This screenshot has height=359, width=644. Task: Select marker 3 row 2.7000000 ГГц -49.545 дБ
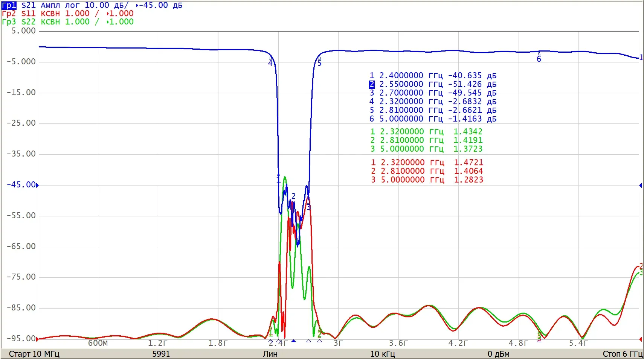[x=433, y=93]
